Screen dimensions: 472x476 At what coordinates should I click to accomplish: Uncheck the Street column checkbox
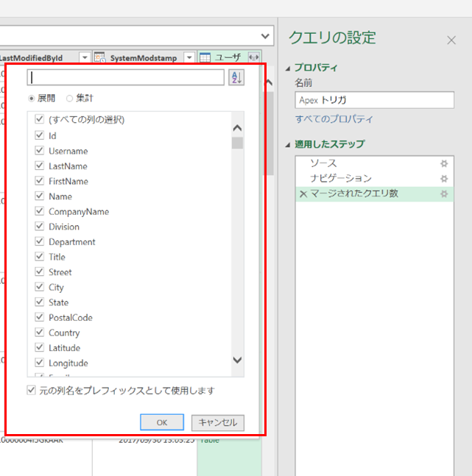point(40,271)
